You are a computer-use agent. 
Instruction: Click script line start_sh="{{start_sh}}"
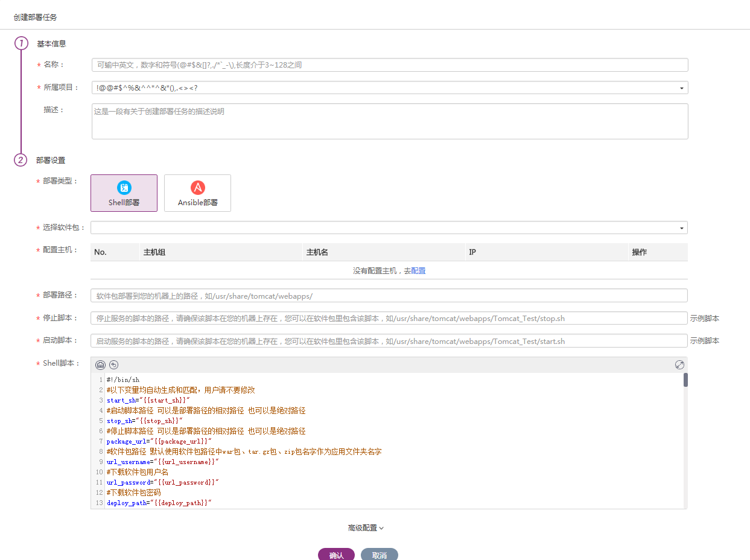(x=148, y=400)
